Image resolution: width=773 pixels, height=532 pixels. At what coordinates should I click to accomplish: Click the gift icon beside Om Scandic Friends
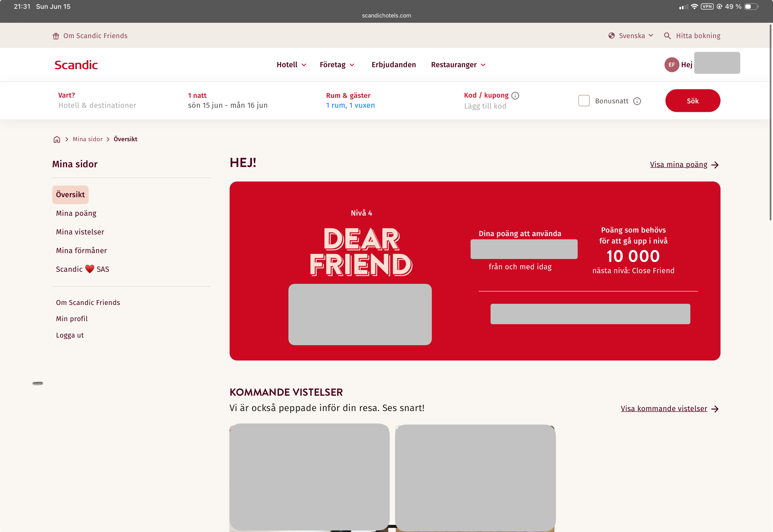coord(56,36)
